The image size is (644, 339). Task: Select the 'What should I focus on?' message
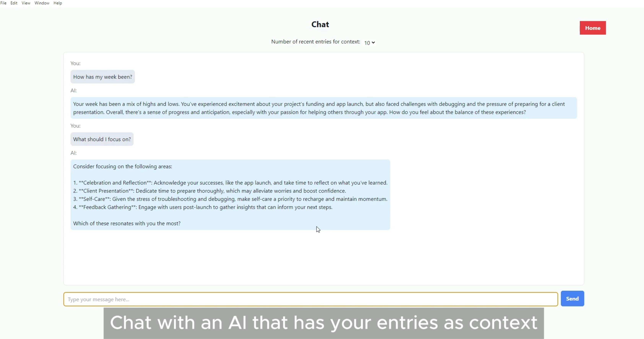coord(102,139)
